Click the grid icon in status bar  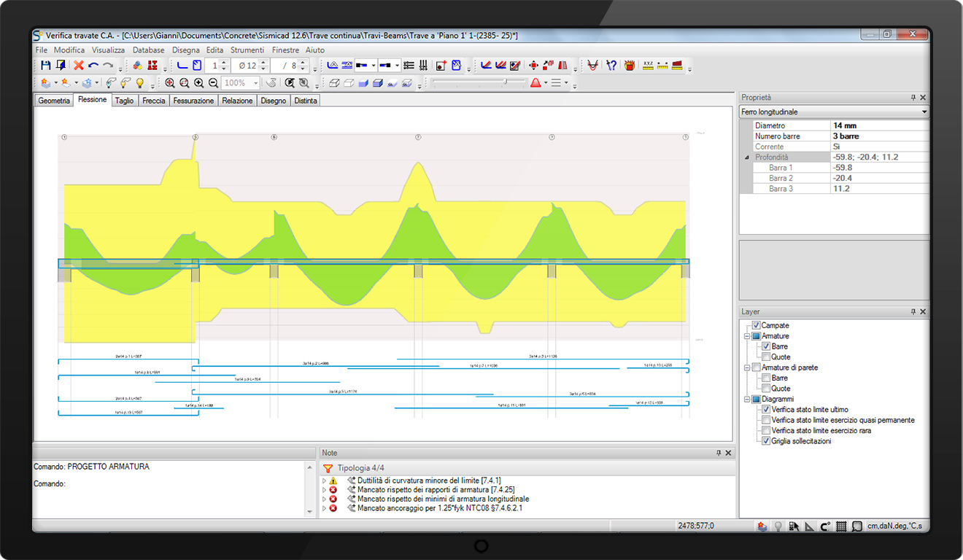tap(840, 526)
